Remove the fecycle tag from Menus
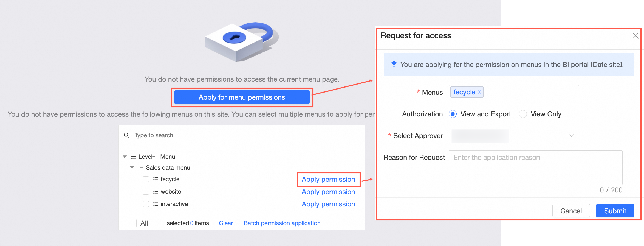 point(479,92)
